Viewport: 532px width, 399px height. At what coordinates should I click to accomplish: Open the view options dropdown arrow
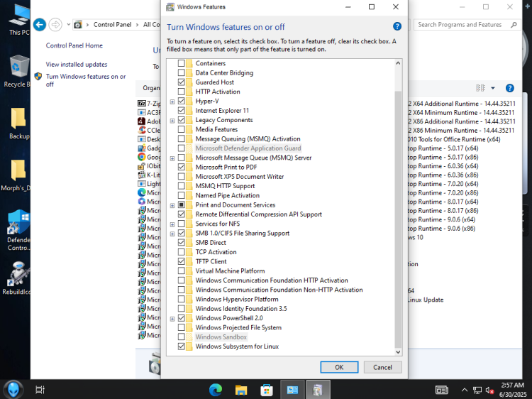493,88
